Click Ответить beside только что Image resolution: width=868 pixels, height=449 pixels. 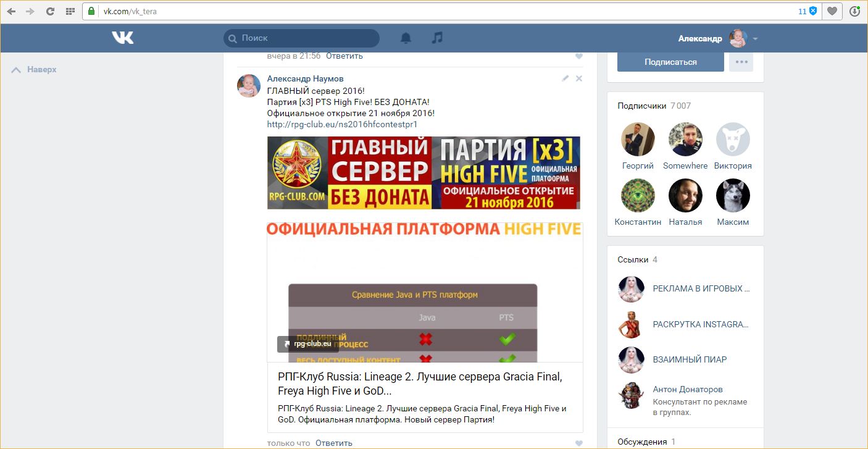pyautogui.click(x=334, y=443)
